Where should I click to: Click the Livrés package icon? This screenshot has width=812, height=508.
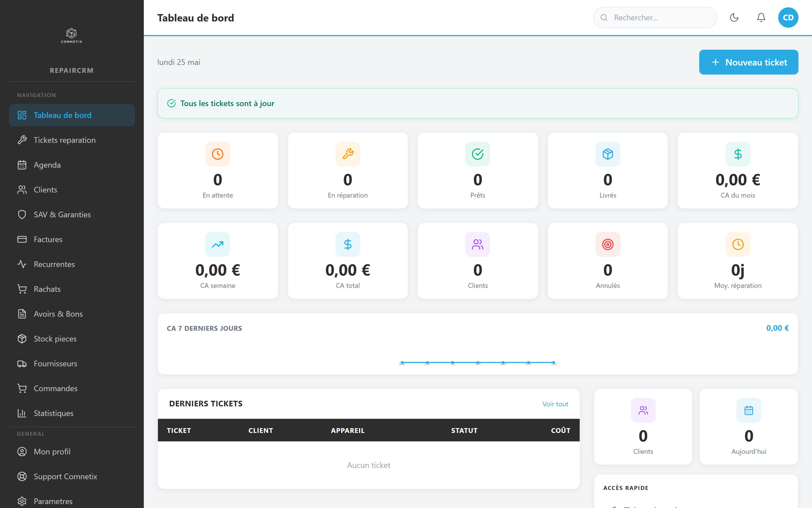tap(608, 154)
